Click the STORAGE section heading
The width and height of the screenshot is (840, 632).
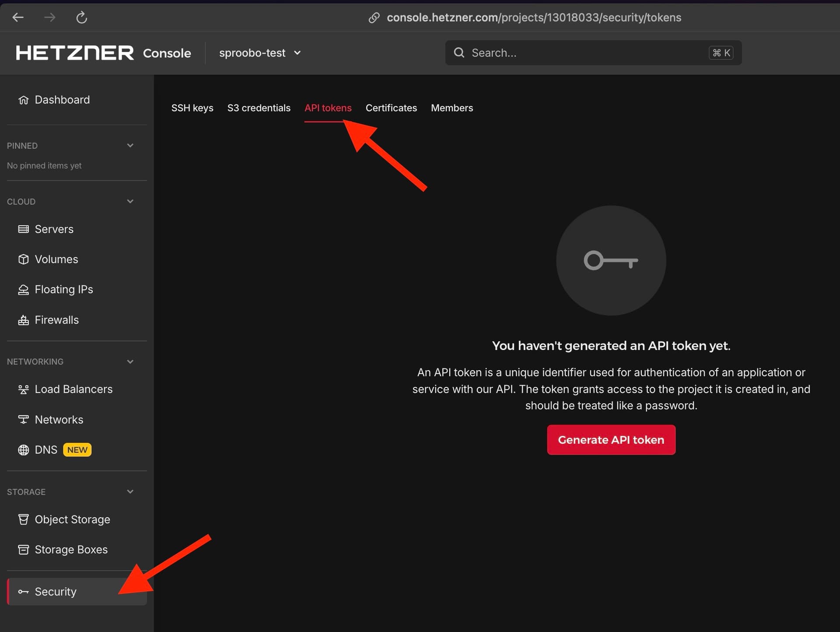coord(26,492)
